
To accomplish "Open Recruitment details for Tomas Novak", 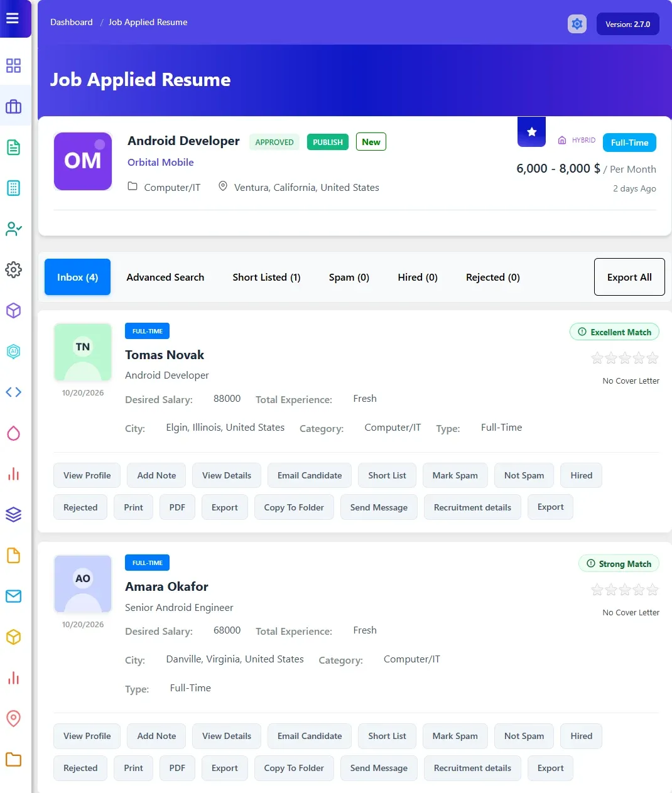I will tap(472, 507).
